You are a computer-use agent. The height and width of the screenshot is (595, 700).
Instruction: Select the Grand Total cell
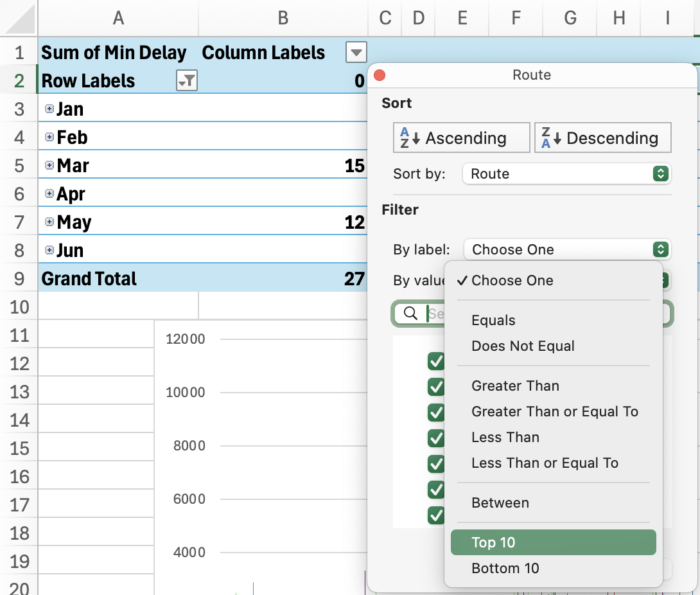click(x=89, y=278)
